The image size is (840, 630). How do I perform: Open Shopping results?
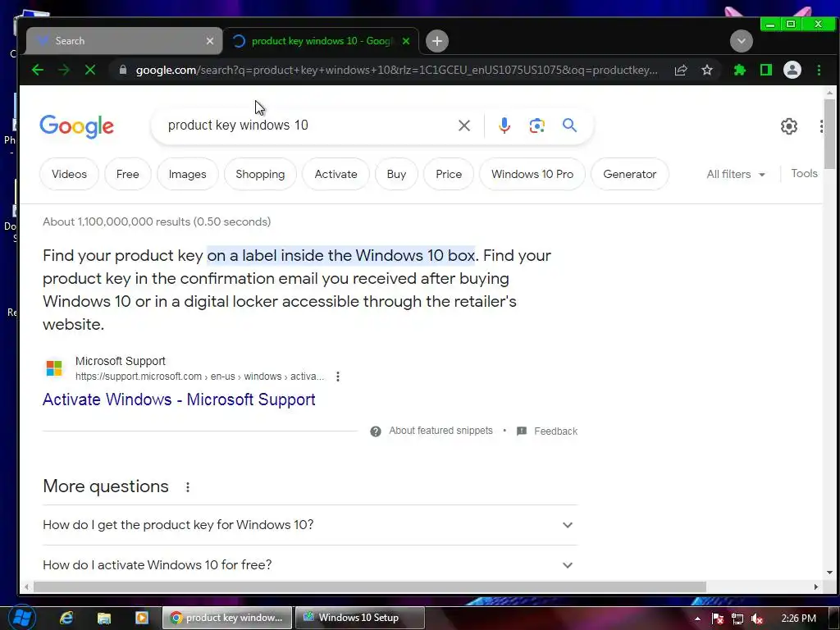[260, 174]
